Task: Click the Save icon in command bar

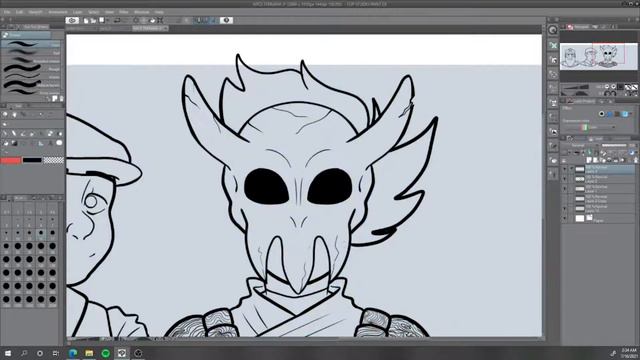Action: (x=102, y=20)
